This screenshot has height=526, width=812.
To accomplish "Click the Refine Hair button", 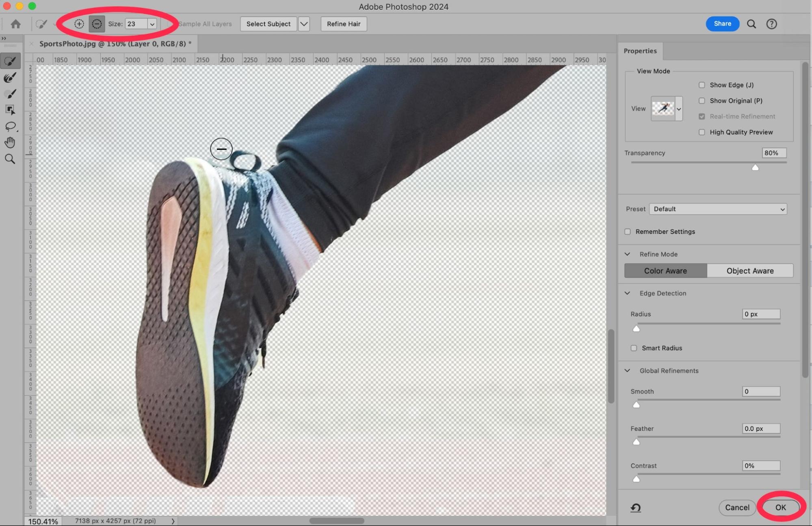I will click(344, 24).
